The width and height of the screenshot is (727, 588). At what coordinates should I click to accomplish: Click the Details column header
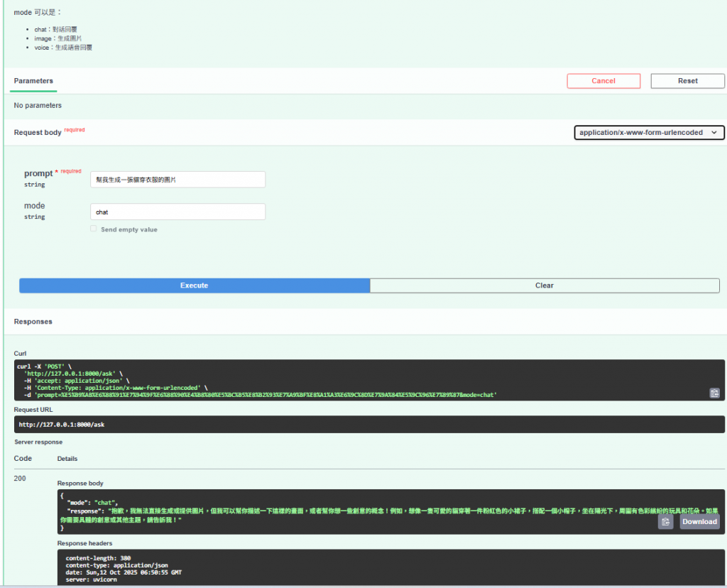67,459
